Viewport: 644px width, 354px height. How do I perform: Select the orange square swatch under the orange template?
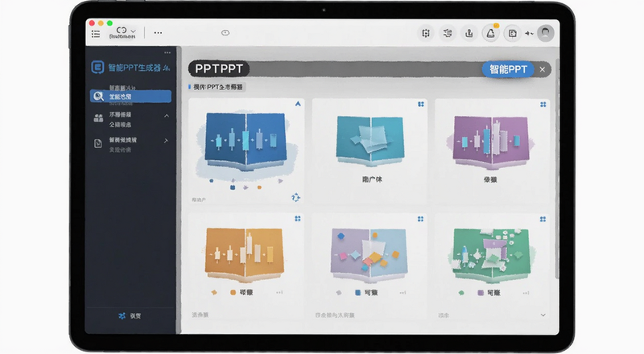pos(233,292)
